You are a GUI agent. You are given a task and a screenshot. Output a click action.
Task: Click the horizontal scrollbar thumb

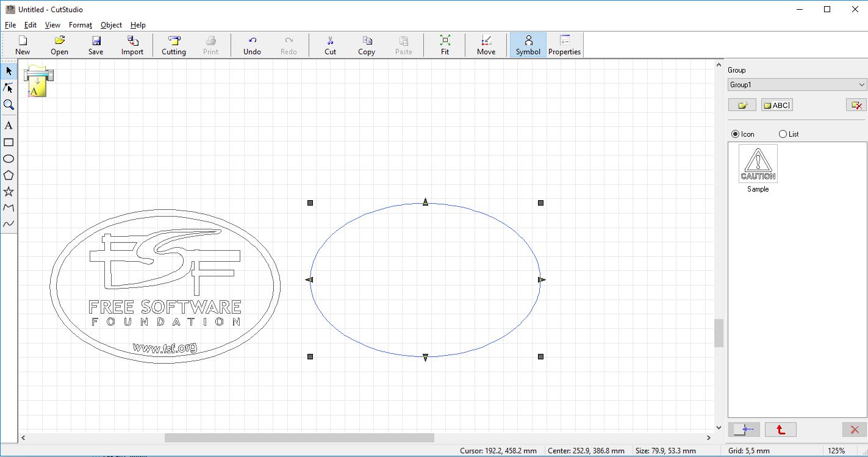[299, 437]
